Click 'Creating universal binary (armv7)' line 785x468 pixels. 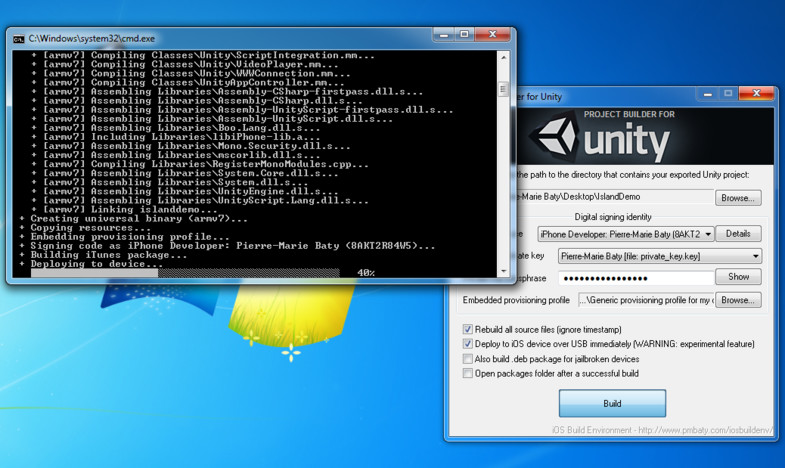click(x=139, y=219)
